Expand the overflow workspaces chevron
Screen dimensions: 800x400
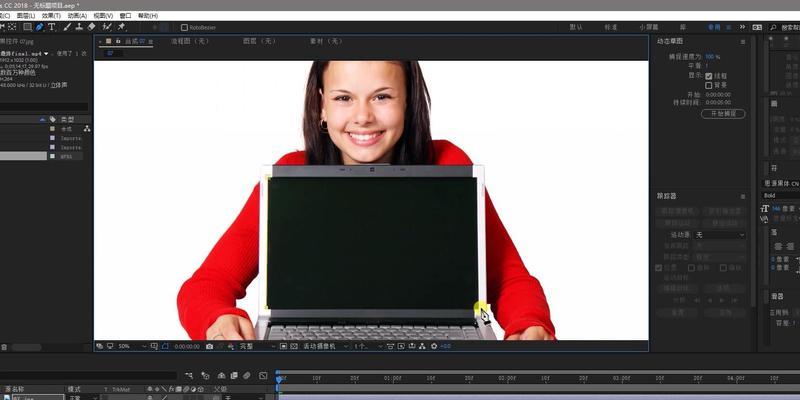(742, 27)
